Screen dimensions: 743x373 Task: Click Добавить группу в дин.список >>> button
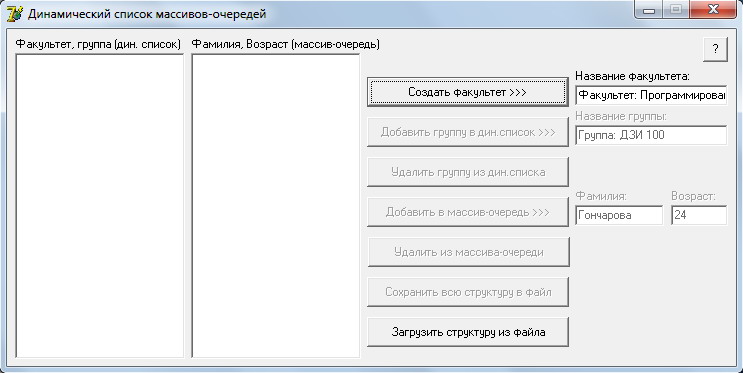pyautogui.click(x=468, y=132)
